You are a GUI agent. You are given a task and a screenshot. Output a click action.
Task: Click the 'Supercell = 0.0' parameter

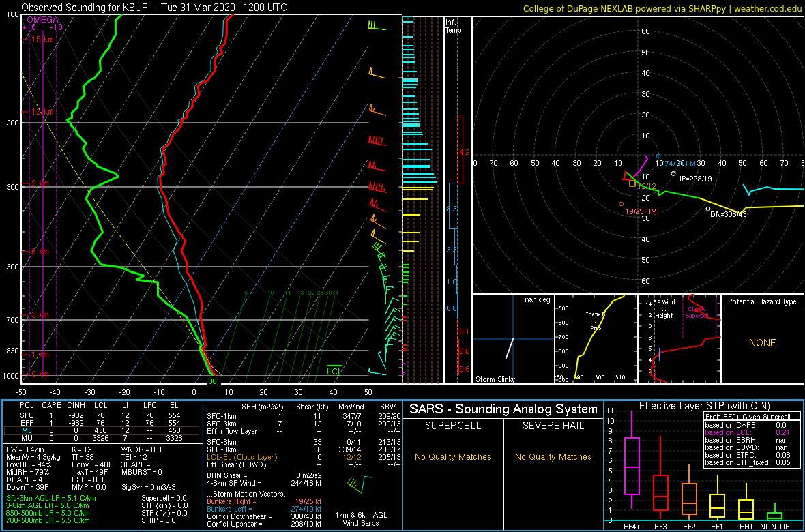tap(164, 498)
